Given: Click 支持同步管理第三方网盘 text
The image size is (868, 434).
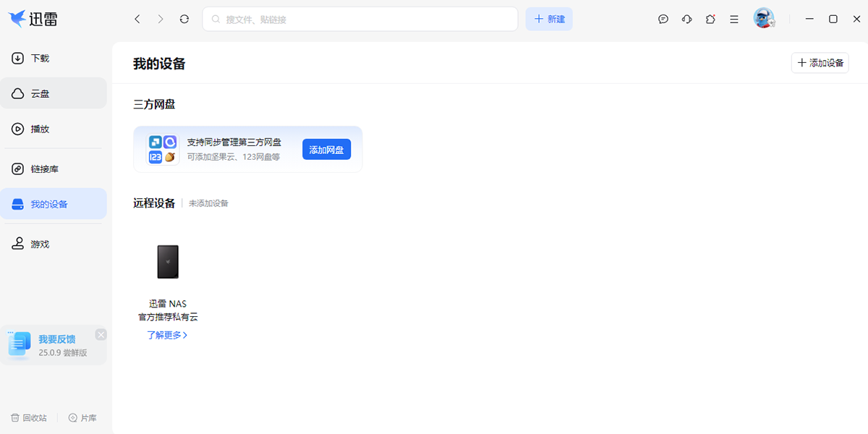Looking at the screenshot, I should (234, 142).
